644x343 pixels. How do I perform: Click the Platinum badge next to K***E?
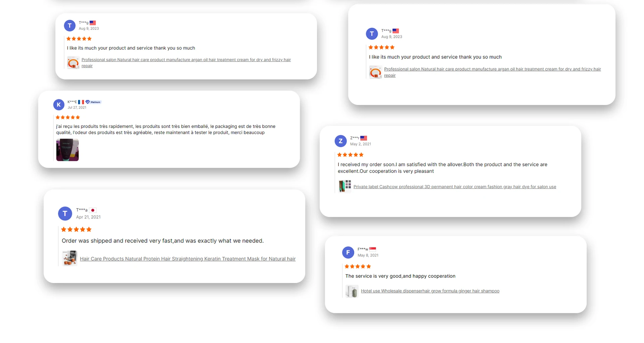[93, 102]
